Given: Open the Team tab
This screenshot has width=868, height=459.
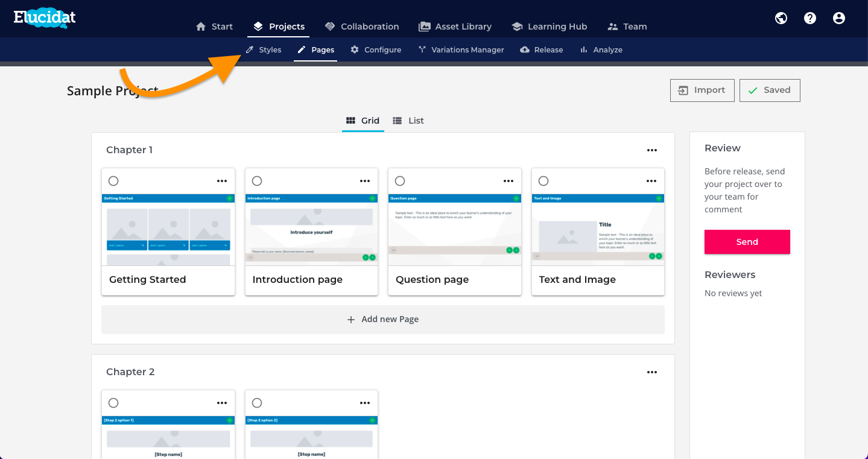Looking at the screenshot, I should (x=627, y=27).
